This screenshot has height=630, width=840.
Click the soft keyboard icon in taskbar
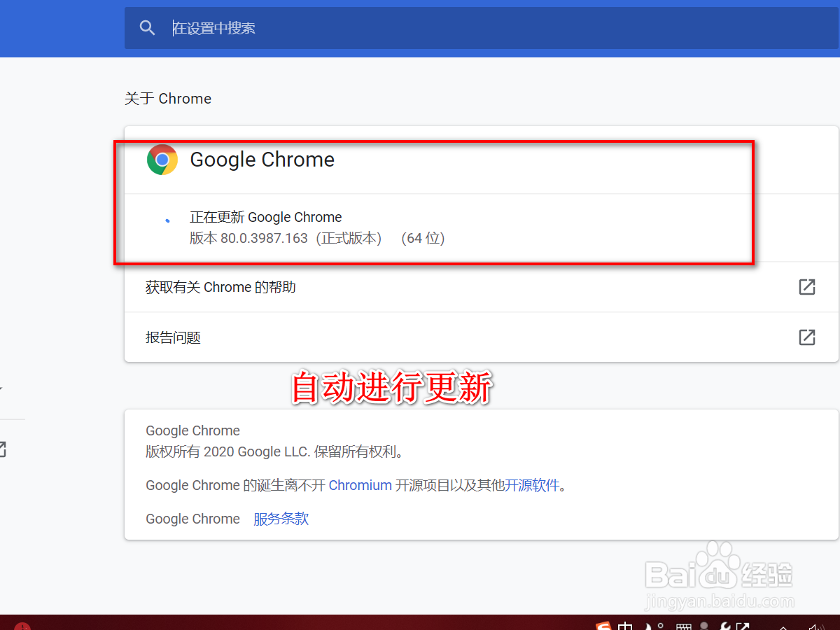(684, 625)
